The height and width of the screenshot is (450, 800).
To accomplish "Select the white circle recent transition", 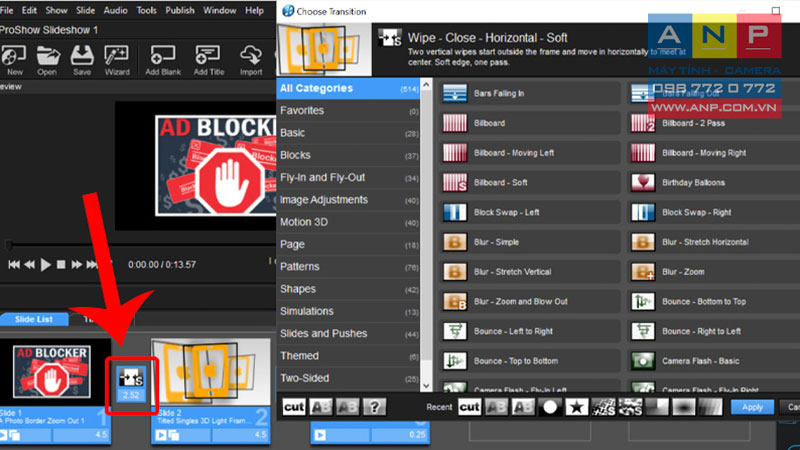I will coord(549,407).
